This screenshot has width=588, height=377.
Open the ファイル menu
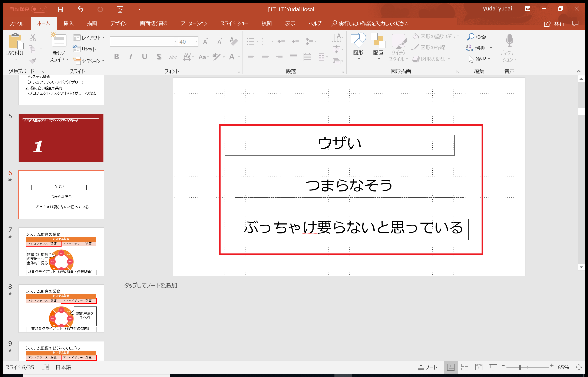tap(16, 23)
